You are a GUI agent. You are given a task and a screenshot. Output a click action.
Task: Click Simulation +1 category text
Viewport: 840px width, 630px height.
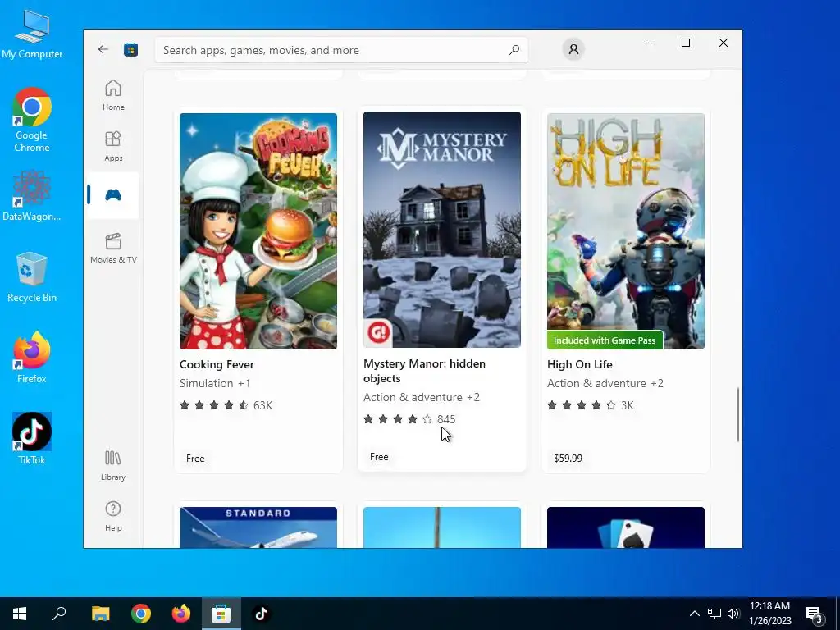(x=215, y=383)
